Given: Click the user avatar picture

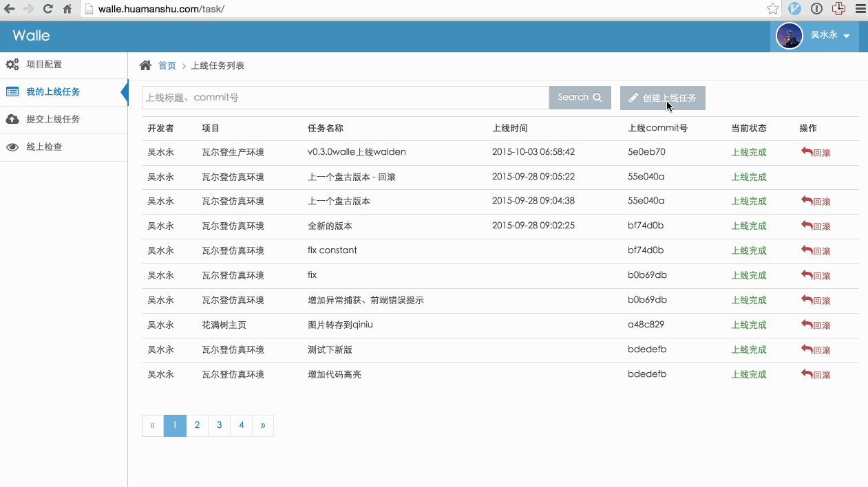Looking at the screenshot, I should click(x=789, y=36).
